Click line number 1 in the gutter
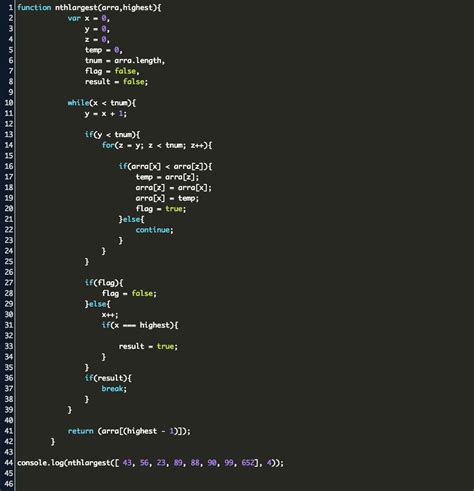Image resolution: width=474 pixels, height=491 pixels. (11, 7)
